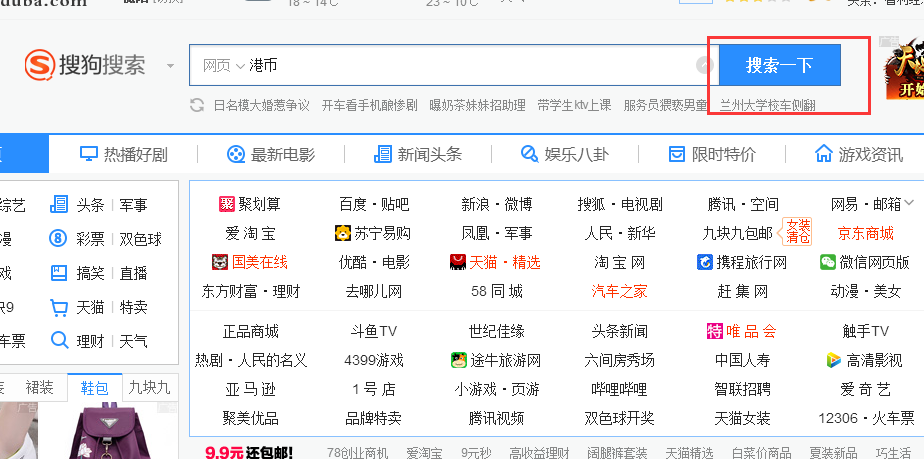Open the 4399游戏 link
Image resolution: width=924 pixels, height=459 pixels.
(x=374, y=360)
